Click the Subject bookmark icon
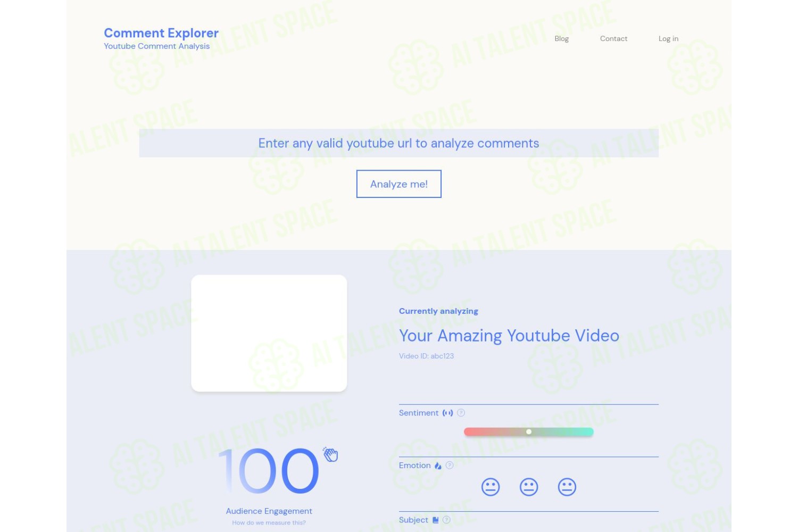This screenshot has width=798, height=532. click(x=436, y=520)
